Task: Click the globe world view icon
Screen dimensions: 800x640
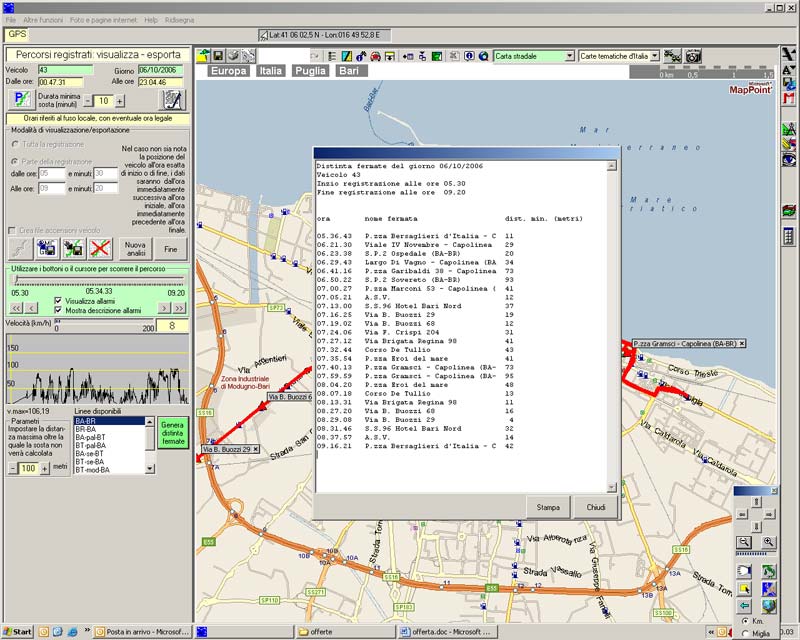Action: 768,606
